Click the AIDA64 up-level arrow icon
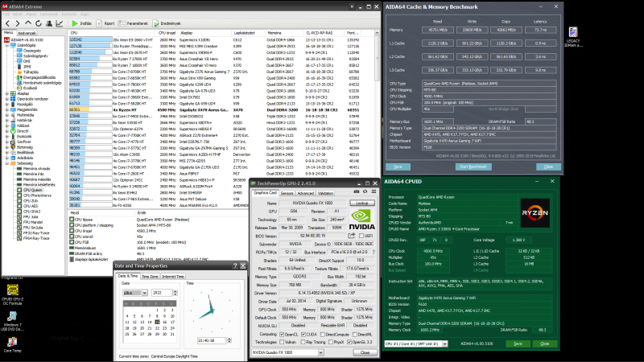Viewport: 644px width, 362px height. pos(28,23)
